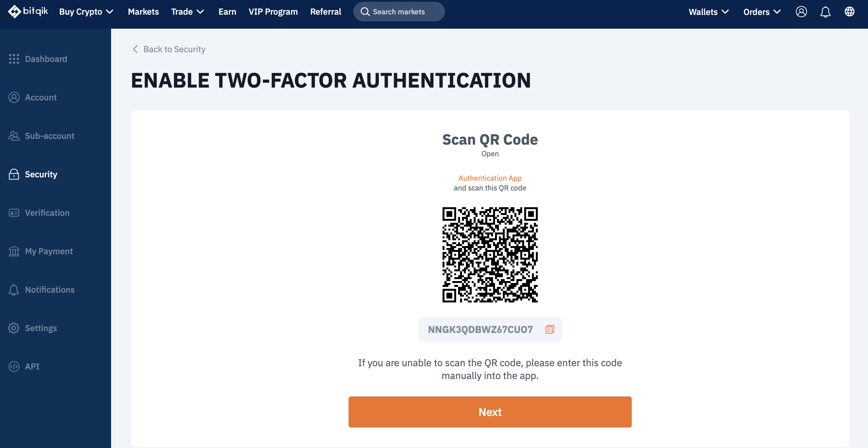868x448 pixels.
Task: Click the orange Next button
Action: point(490,412)
